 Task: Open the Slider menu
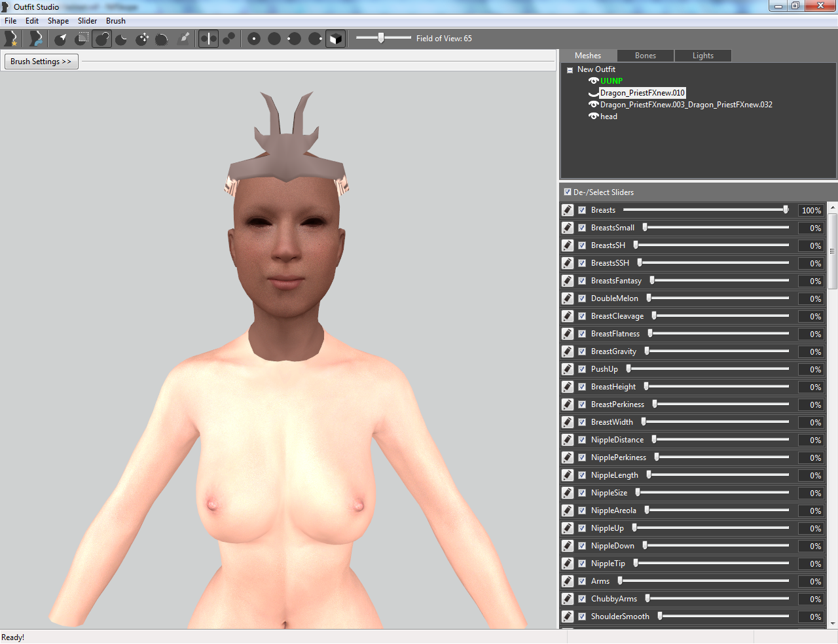click(x=87, y=21)
